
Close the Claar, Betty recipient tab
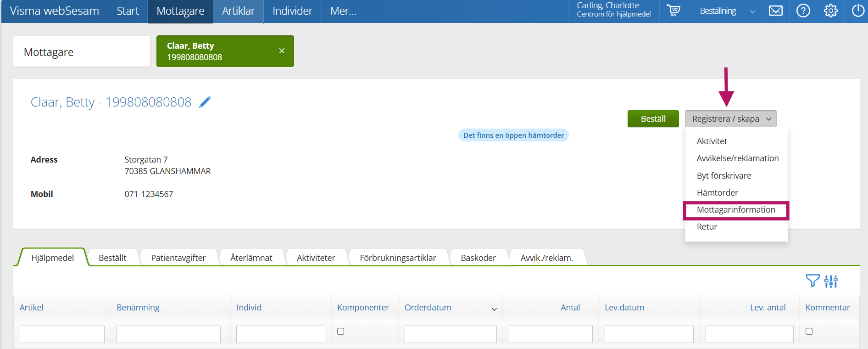282,51
